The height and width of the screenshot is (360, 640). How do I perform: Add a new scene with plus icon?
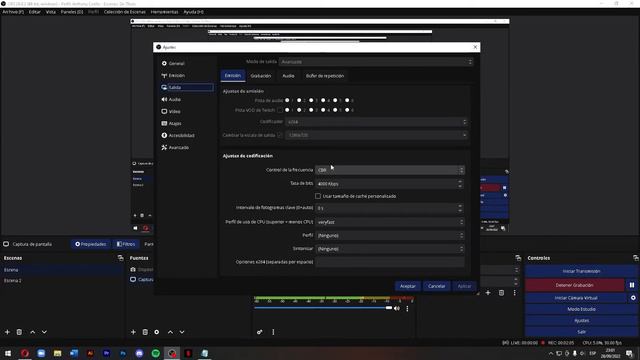[x=7, y=332]
